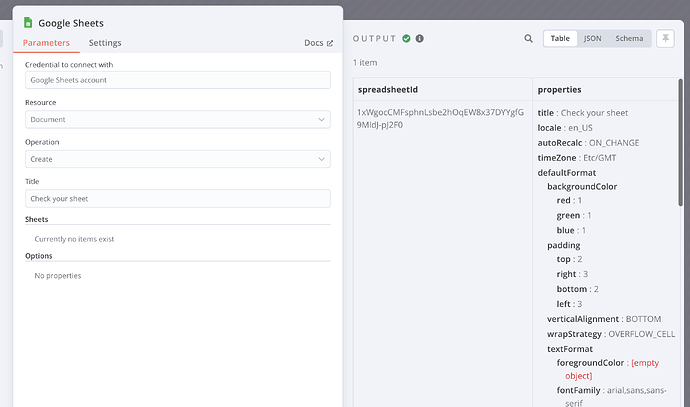Switch to the Parameters tab

(46, 43)
